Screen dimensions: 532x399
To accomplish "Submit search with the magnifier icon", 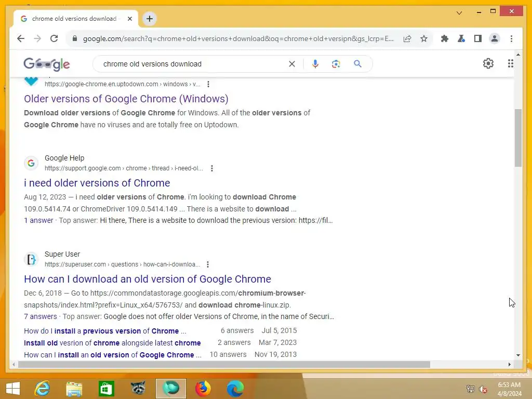I will tap(357, 64).
